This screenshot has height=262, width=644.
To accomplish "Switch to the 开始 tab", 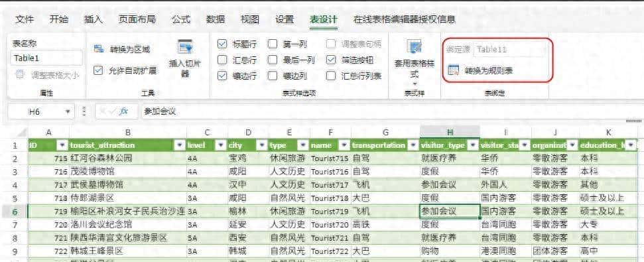I will tap(59, 19).
